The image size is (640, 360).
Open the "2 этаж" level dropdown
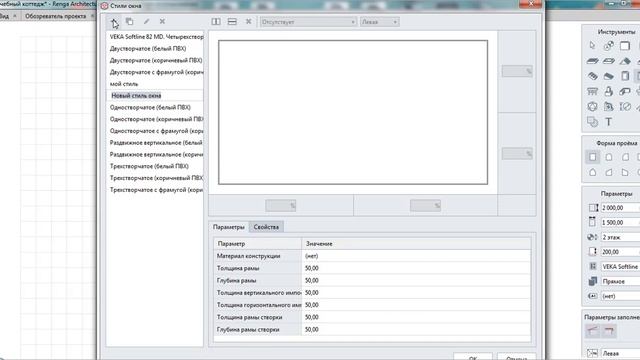pyautogui.click(x=620, y=237)
